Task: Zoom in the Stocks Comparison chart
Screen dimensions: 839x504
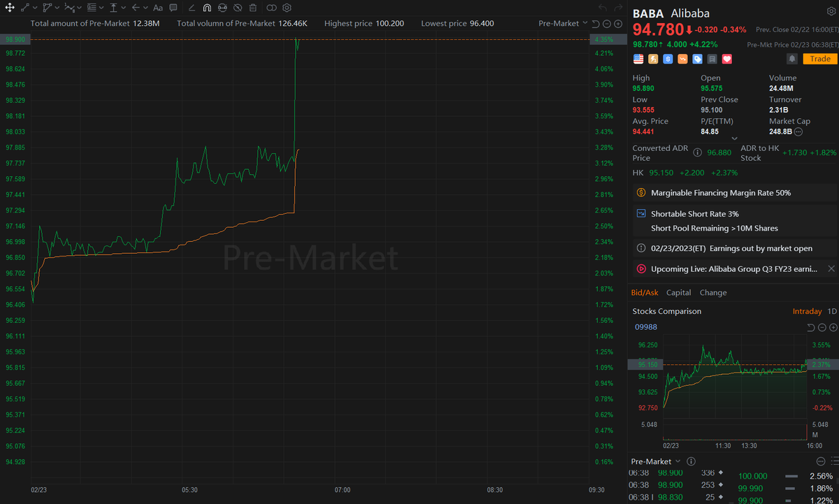Action: click(x=832, y=327)
